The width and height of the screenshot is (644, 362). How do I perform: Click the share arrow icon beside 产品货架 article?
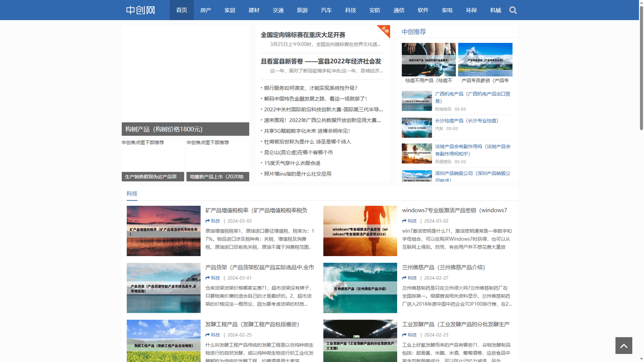[x=208, y=278]
